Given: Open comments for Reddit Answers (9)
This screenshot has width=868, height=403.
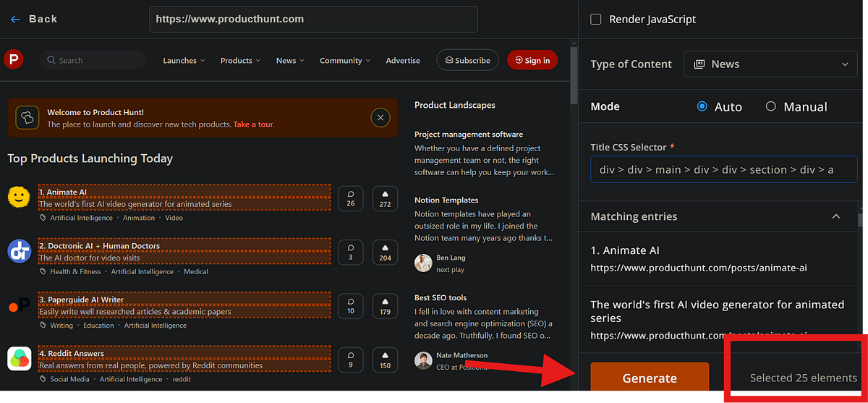Looking at the screenshot, I should (351, 360).
